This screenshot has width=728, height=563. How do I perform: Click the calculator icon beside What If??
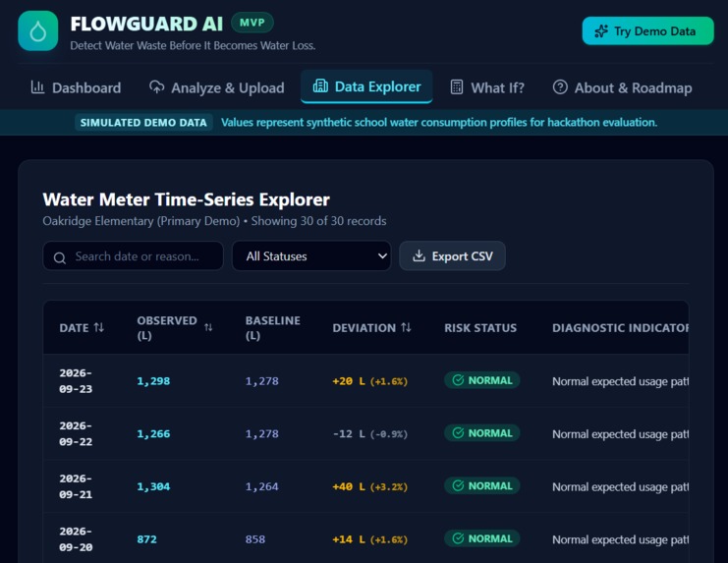457,86
